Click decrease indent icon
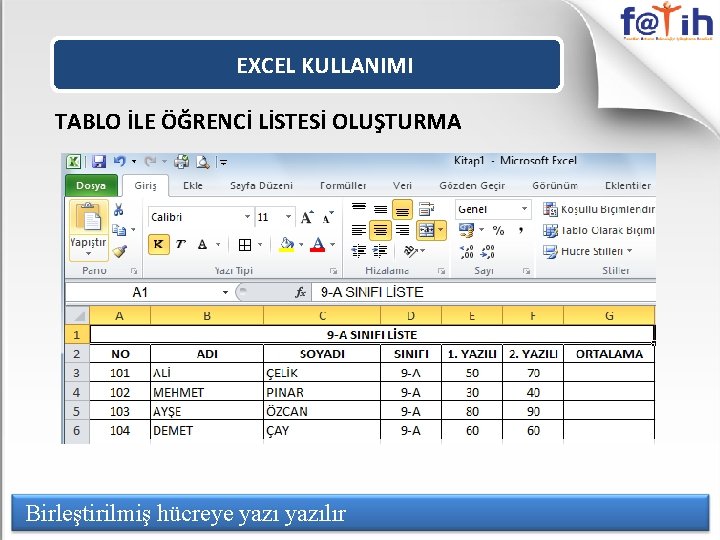 point(359,251)
